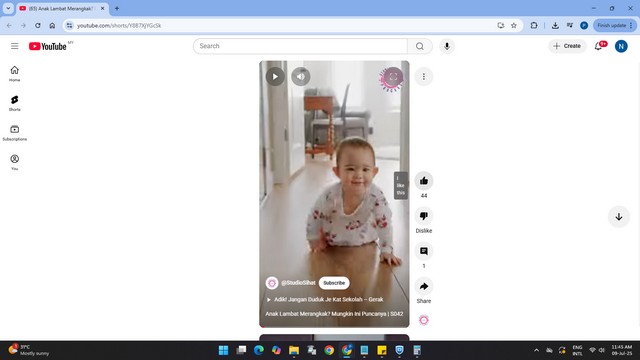Go to Home in the sidebar
Viewport: 640px width, 360px height.
(15, 73)
